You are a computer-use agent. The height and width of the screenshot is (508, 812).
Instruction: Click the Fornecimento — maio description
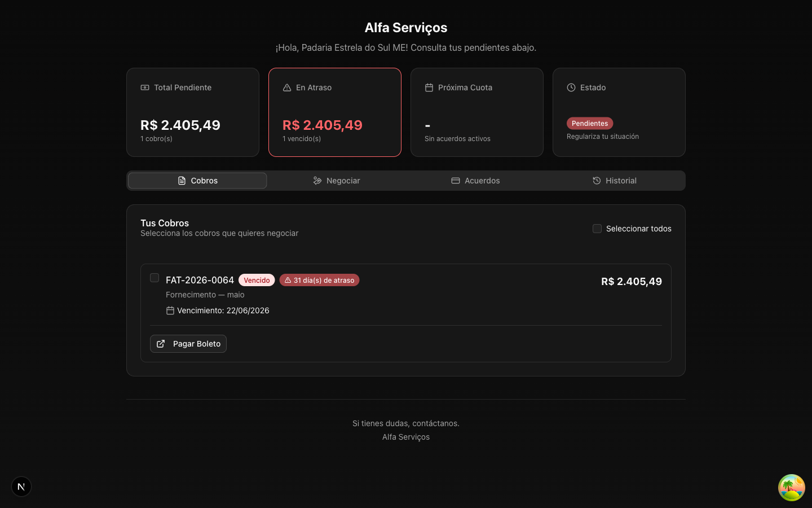point(205,295)
